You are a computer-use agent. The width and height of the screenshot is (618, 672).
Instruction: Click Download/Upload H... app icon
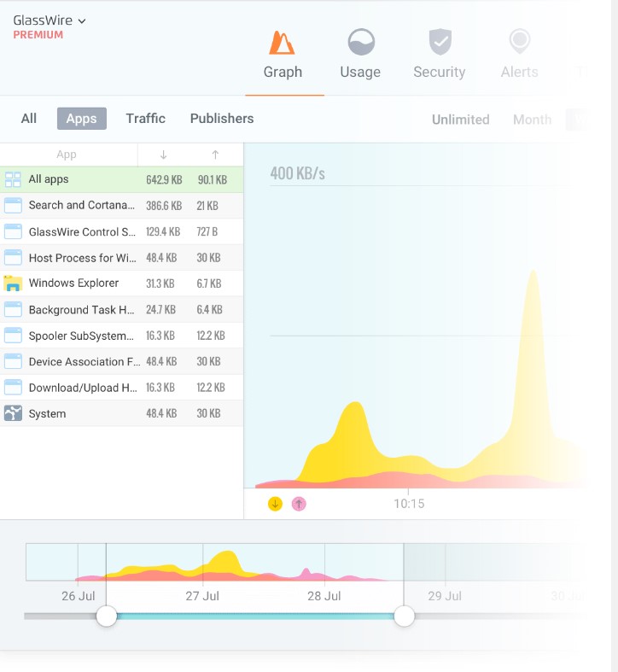pos(13,388)
